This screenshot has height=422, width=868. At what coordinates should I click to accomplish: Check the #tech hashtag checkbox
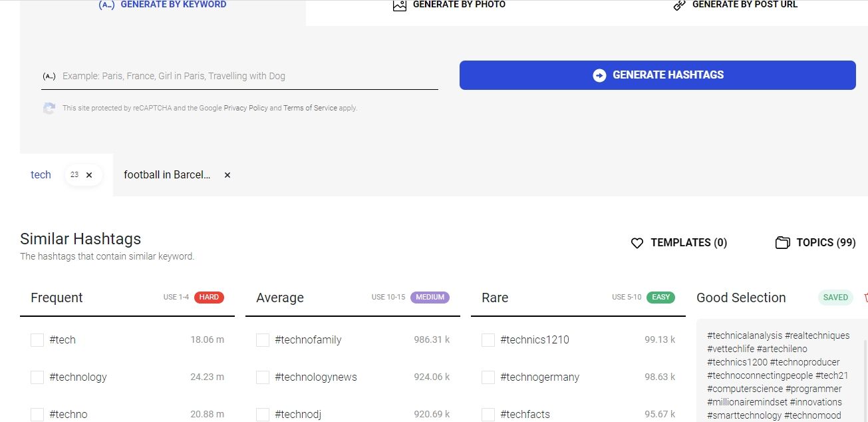[37, 340]
